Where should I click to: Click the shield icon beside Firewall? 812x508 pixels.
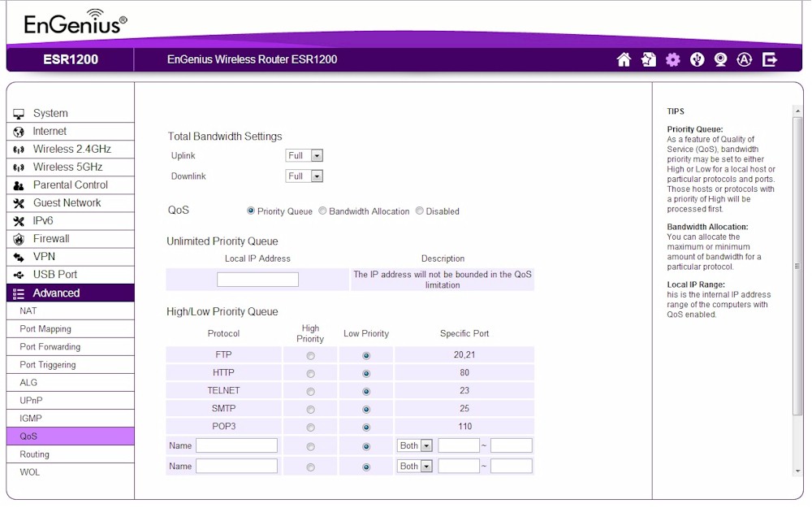[19, 239]
